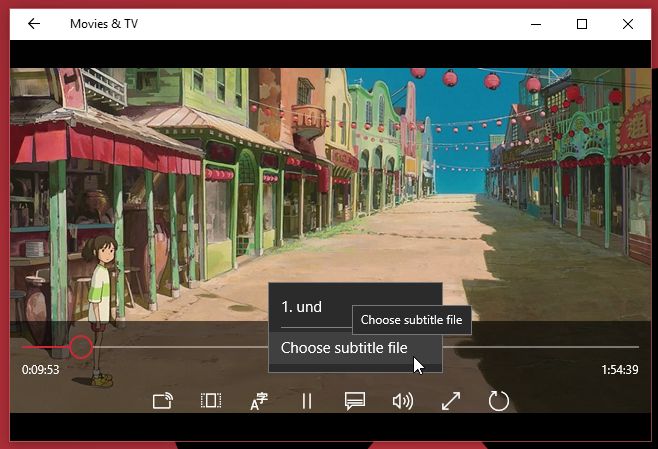This screenshot has height=449, width=658.
Task: Click the red seek bar handle
Action: pos(81,347)
